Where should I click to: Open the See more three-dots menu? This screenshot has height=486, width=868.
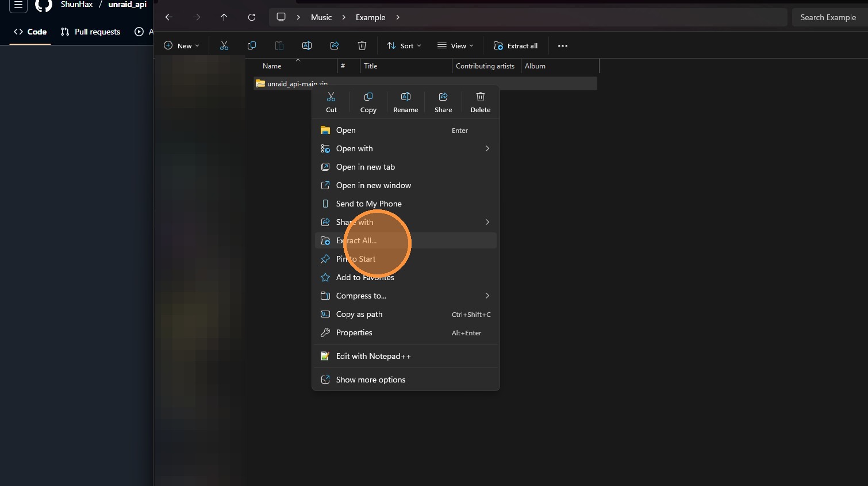[563, 46]
